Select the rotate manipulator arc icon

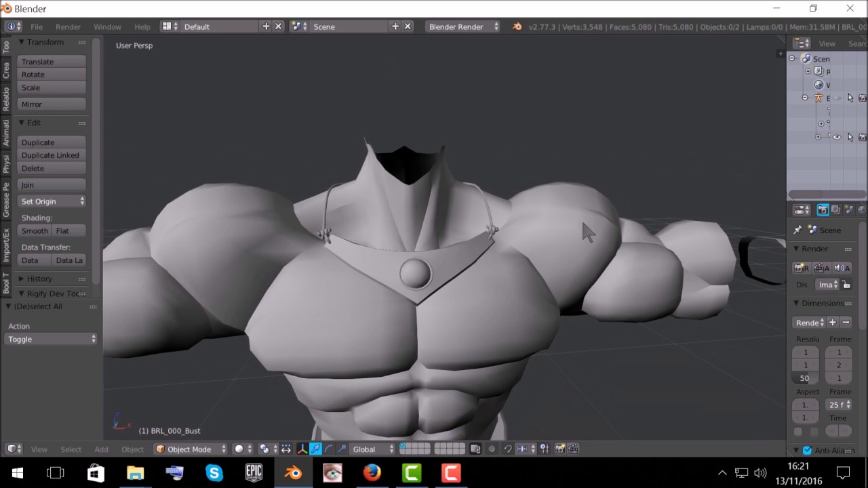(x=329, y=449)
